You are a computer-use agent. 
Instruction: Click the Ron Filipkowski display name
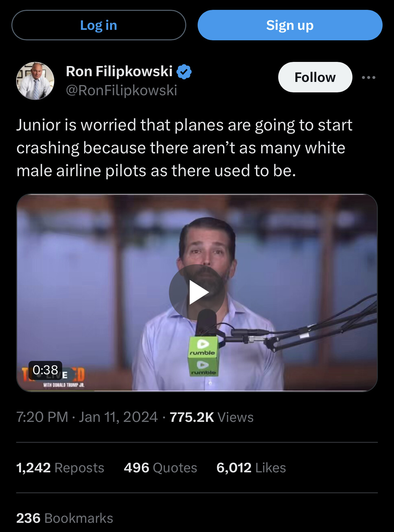click(119, 71)
